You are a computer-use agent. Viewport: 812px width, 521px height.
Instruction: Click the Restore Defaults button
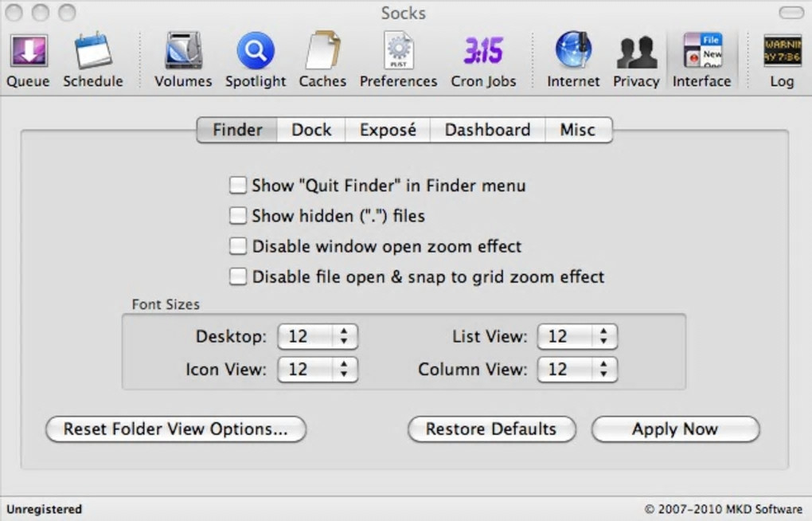[491, 429]
